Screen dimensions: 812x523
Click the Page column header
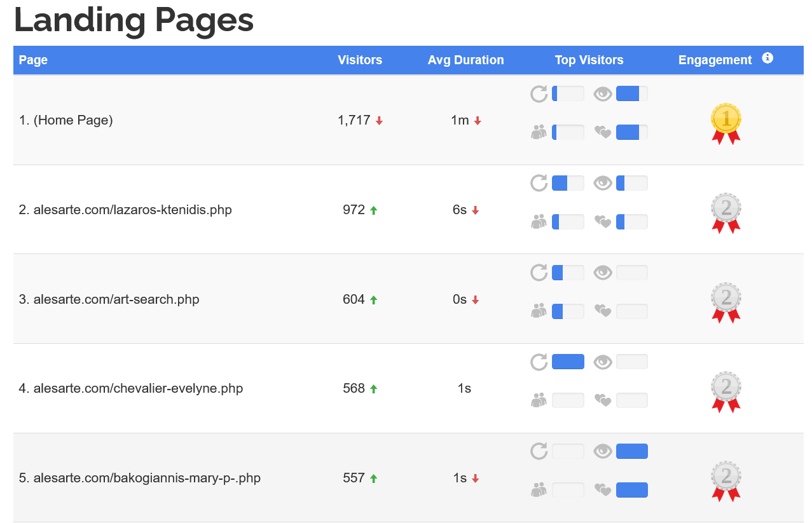pyautogui.click(x=33, y=60)
